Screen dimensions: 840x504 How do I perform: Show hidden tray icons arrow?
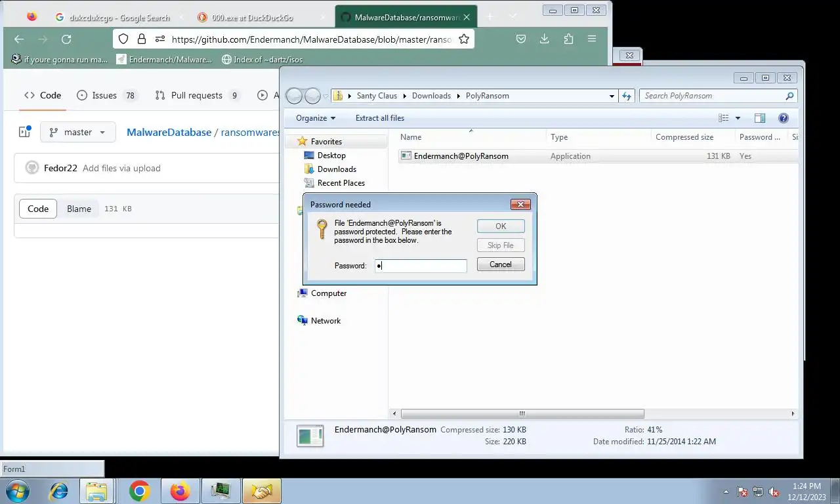pyautogui.click(x=726, y=492)
